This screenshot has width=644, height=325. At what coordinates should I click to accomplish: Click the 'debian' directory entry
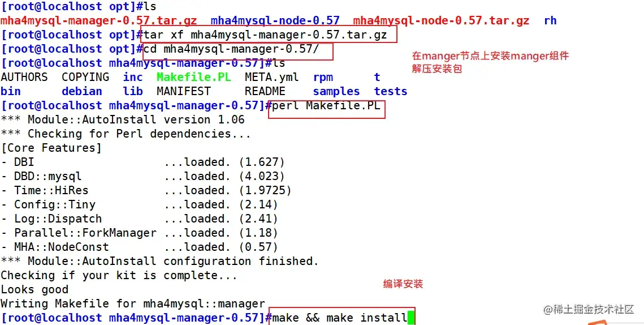[x=82, y=91]
